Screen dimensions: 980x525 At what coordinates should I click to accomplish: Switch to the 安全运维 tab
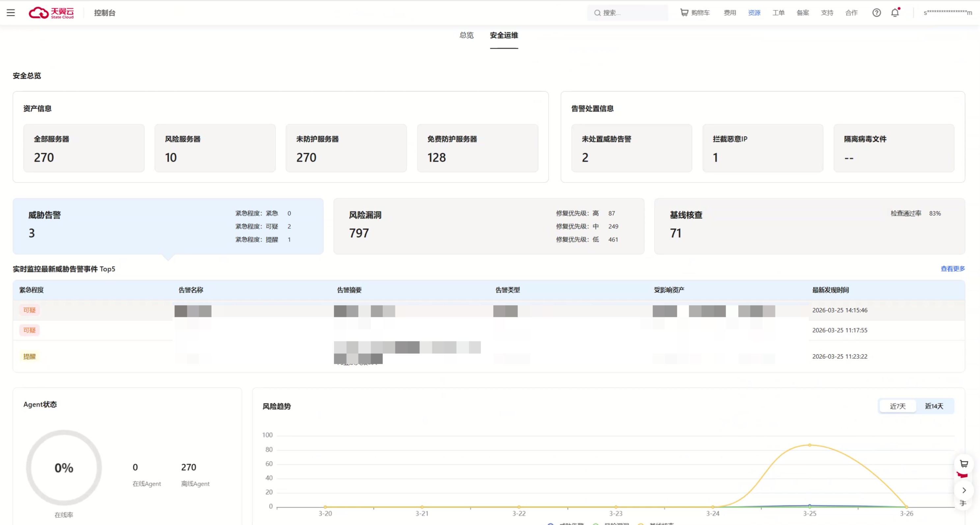click(504, 35)
